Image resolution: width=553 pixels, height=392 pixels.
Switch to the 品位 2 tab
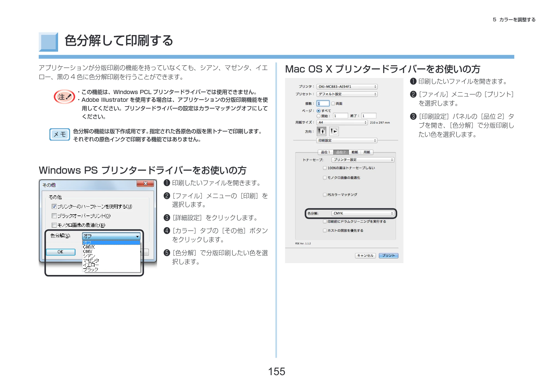(x=341, y=152)
